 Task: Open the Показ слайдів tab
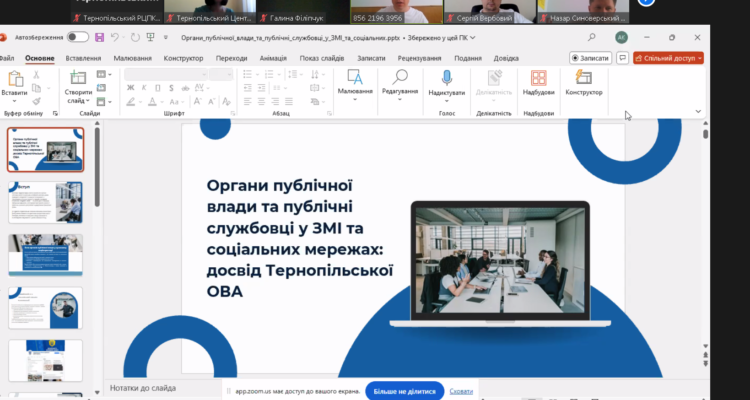click(322, 58)
